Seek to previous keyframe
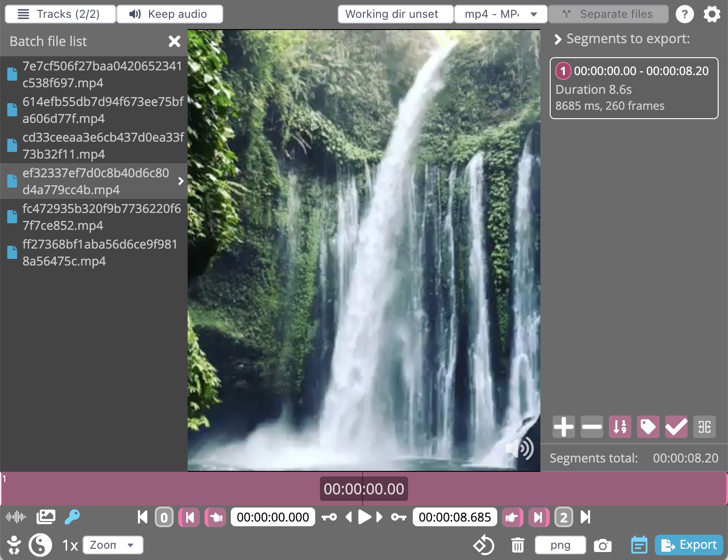The height and width of the screenshot is (560, 728). pos(329,517)
